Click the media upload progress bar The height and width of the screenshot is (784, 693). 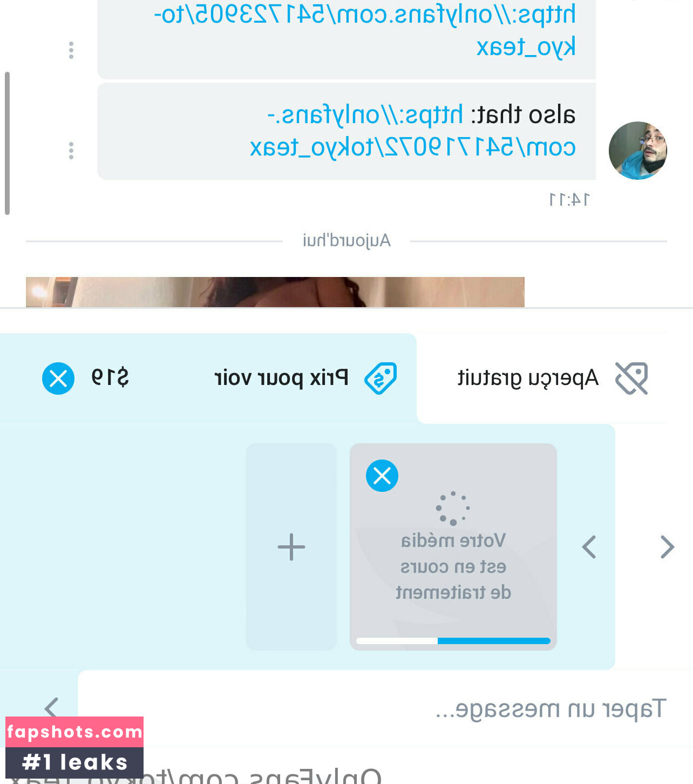point(453,641)
